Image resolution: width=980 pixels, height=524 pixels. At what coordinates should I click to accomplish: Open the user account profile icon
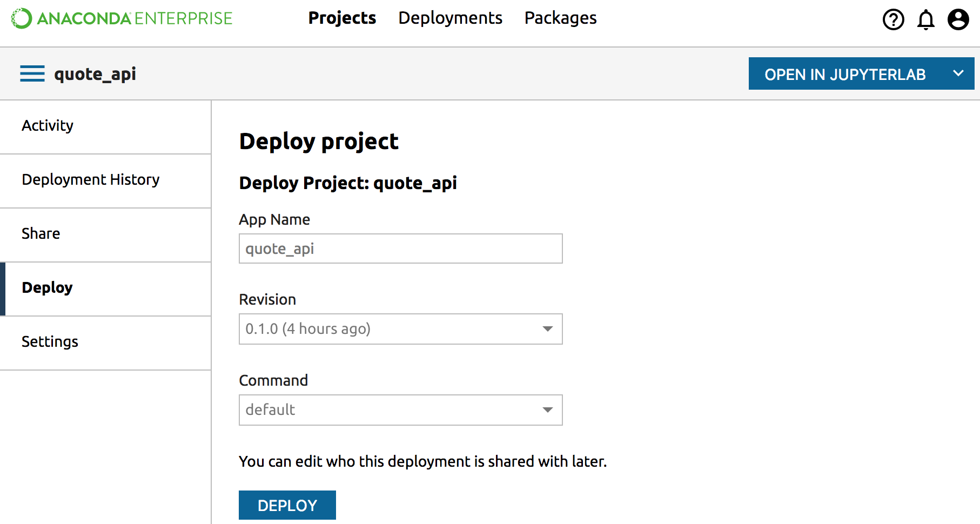[x=958, y=20]
